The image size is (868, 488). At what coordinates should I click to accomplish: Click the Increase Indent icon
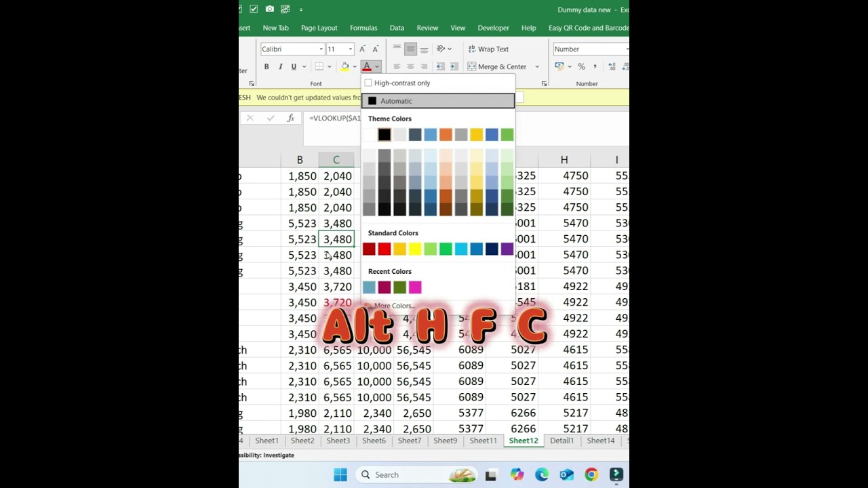(454, 66)
